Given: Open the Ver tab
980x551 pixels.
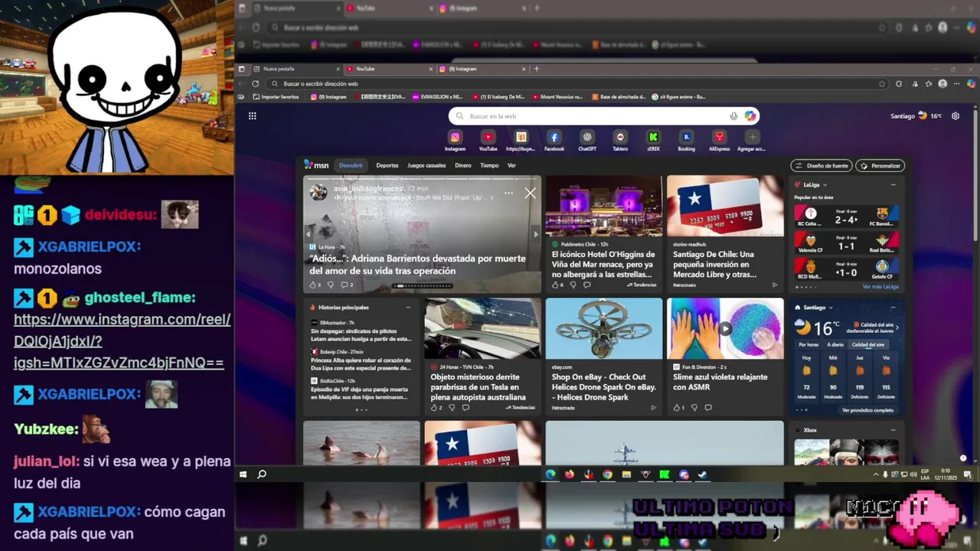Looking at the screenshot, I should 511,165.
